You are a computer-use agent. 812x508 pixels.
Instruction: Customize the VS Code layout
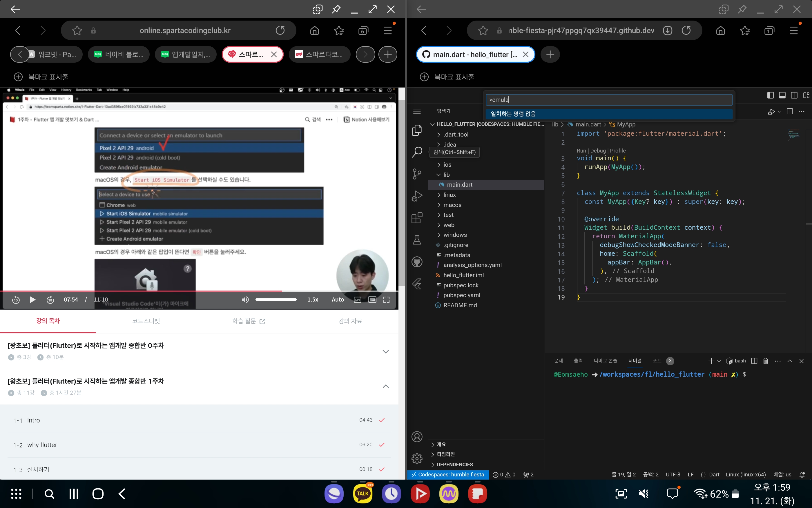click(806, 95)
